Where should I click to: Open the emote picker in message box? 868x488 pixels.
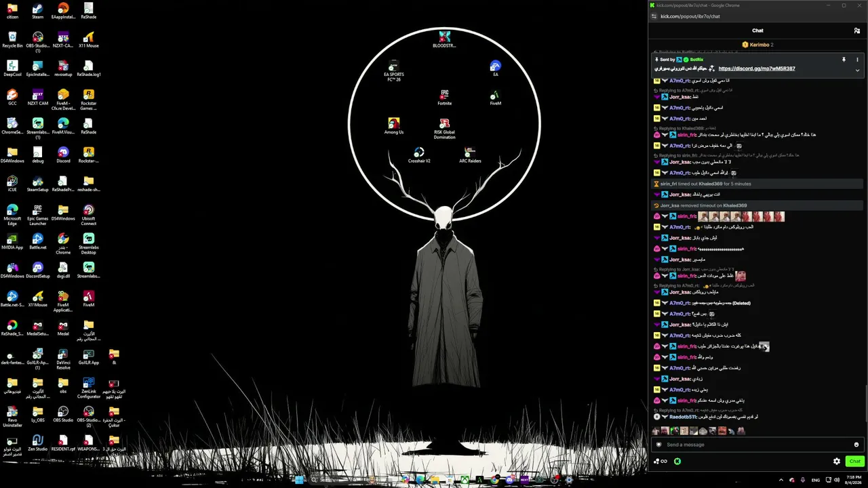[856, 445]
